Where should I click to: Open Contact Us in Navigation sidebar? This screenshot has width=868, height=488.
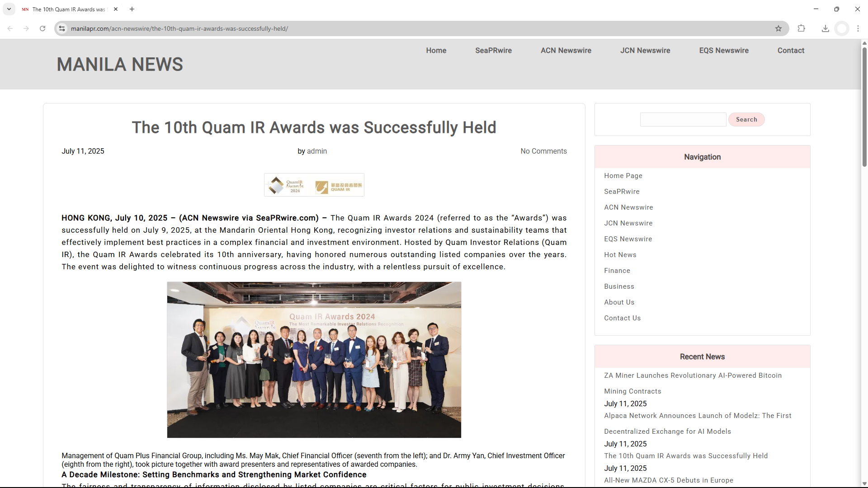coord(622,318)
